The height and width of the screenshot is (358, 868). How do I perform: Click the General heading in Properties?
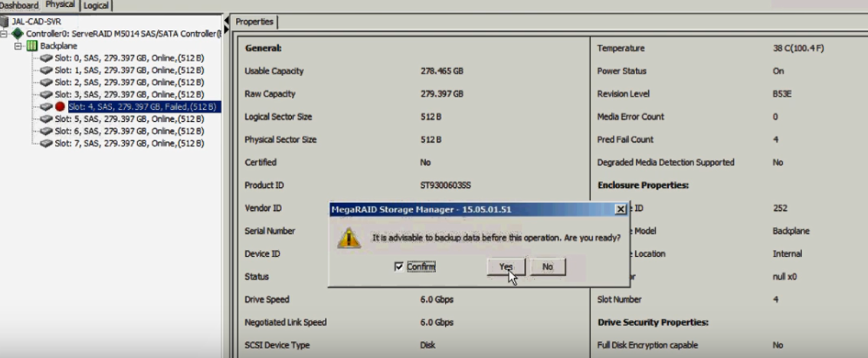[263, 48]
